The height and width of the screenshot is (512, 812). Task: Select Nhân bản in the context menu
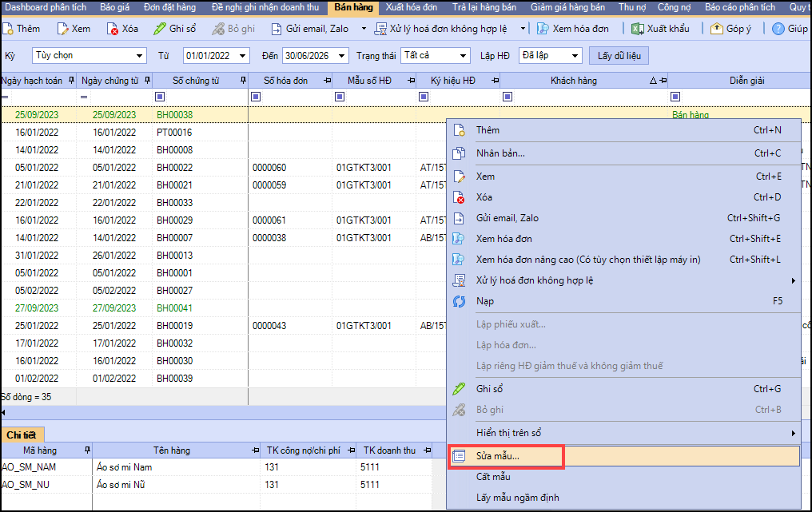[500, 153]
